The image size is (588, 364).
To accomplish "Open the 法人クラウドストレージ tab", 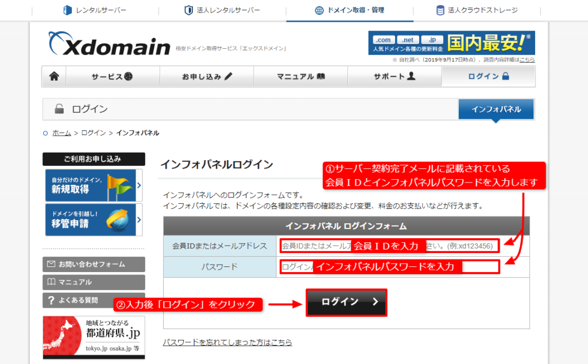I will (477, 10).
